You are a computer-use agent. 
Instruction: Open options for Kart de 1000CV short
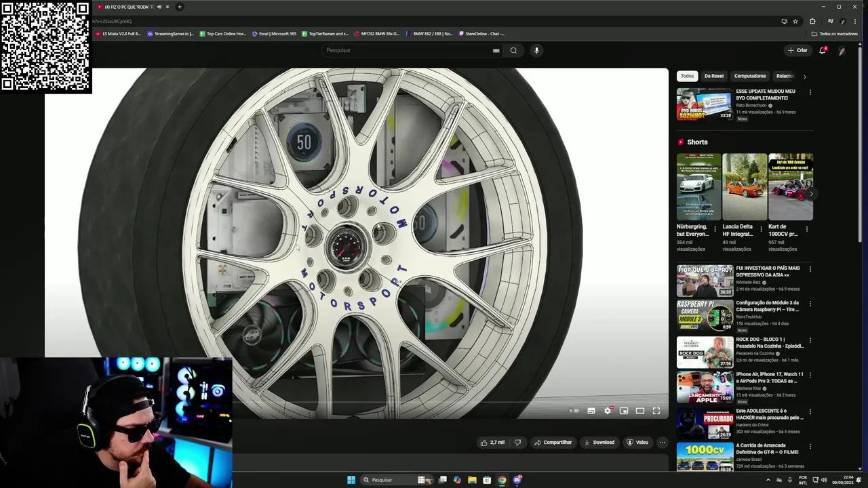coord(807,229)
